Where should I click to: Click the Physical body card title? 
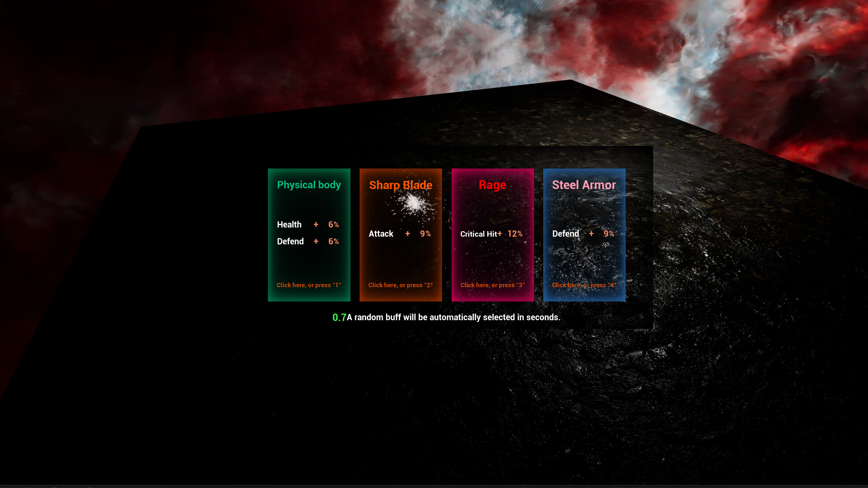click(309, 185)
